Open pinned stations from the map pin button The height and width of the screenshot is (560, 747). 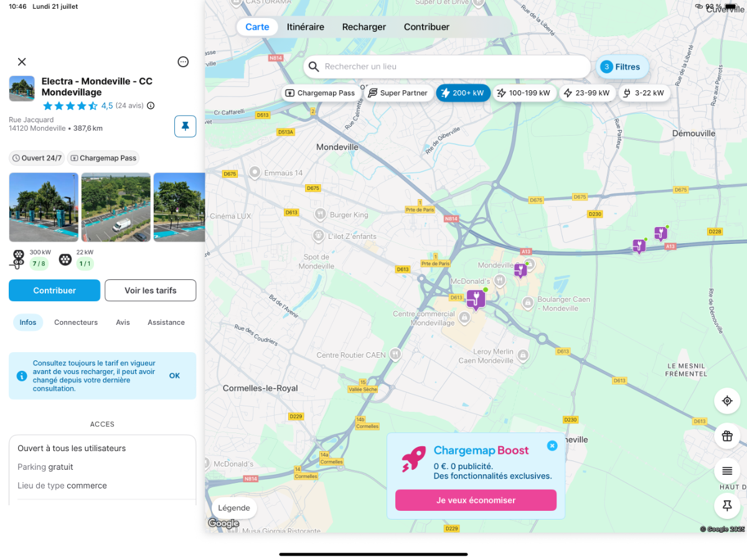click(x=727, y=506)
